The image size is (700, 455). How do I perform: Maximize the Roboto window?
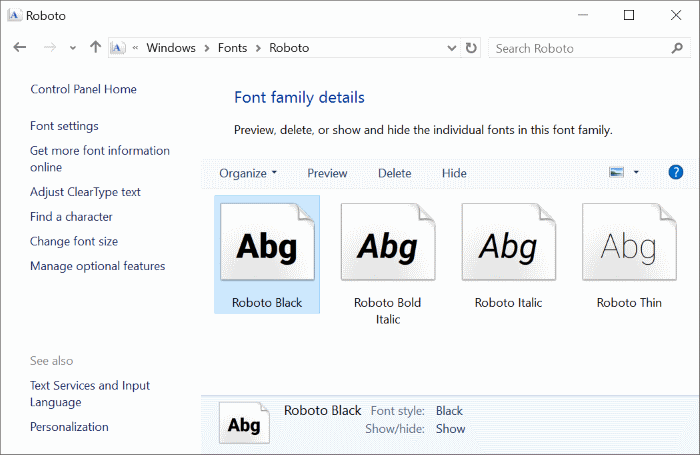pyautogui.click(x=629, y=15)
